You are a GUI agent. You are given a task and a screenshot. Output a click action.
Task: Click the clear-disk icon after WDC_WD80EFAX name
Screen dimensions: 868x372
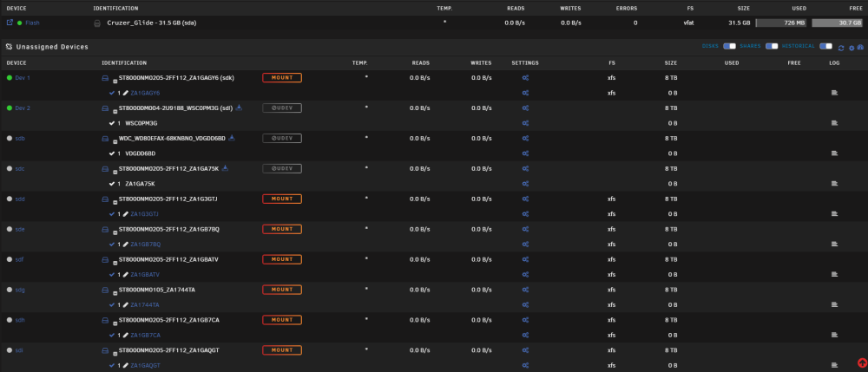pyautogui.click(x=232, y=138)
